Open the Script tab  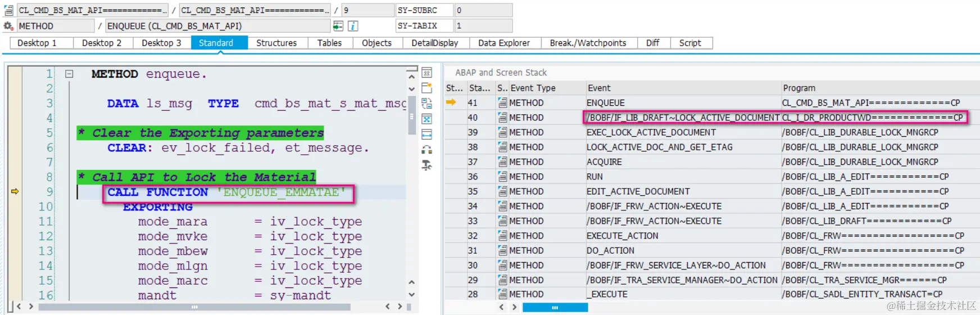pos(690,43)
